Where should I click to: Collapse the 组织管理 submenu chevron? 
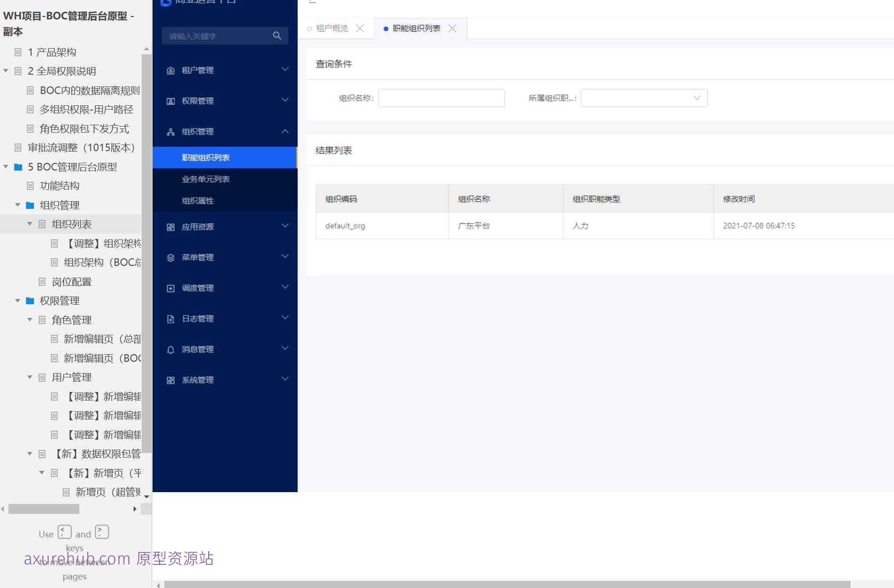click(x=284, y=131)
